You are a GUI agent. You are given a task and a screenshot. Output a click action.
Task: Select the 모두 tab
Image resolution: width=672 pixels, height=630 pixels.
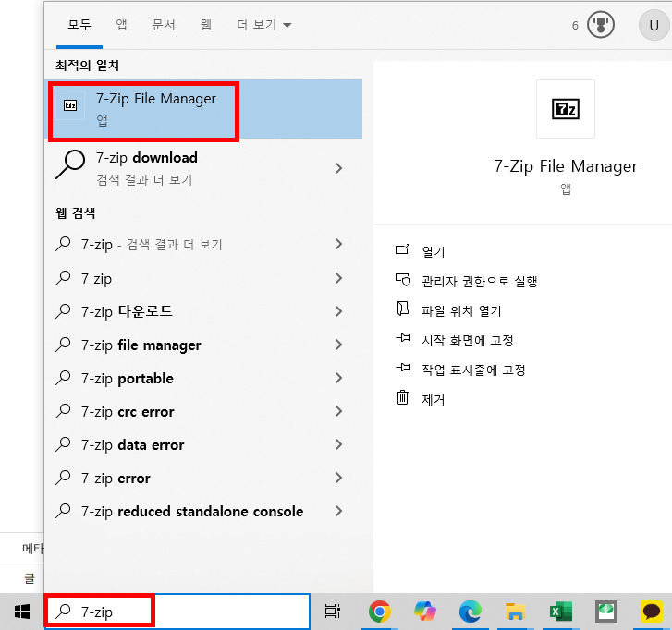(x=79, y=25)
